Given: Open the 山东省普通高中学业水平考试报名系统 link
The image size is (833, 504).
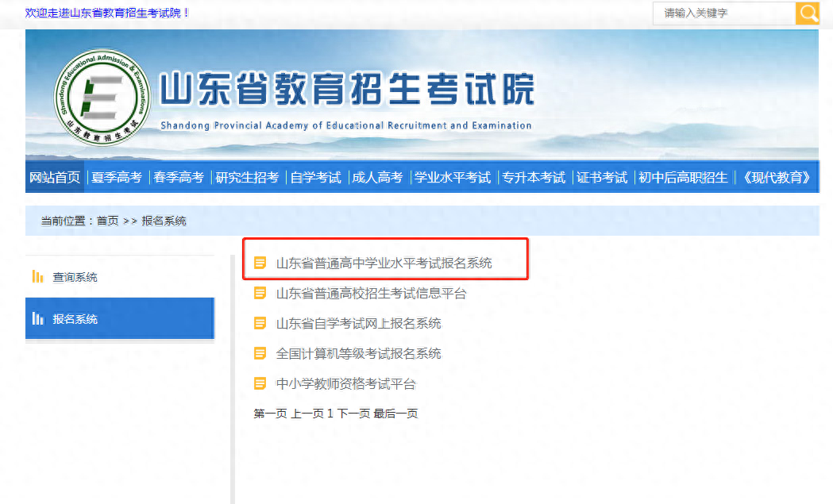Looking at the screenshot, I should [384, 263].
